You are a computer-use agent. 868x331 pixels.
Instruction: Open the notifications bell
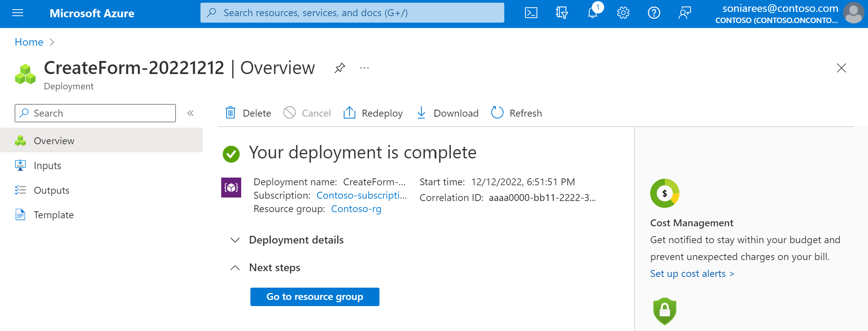click(592, 13)
